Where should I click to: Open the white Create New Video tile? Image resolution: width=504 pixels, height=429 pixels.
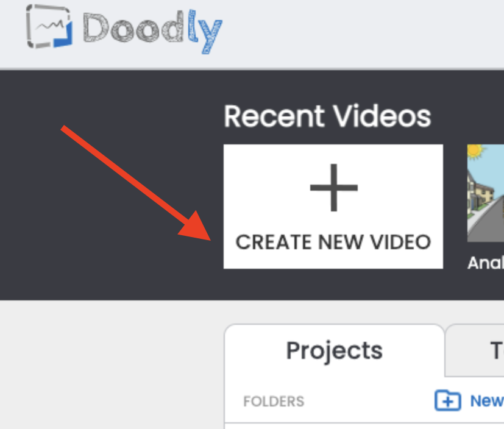(x=333, y=207)
